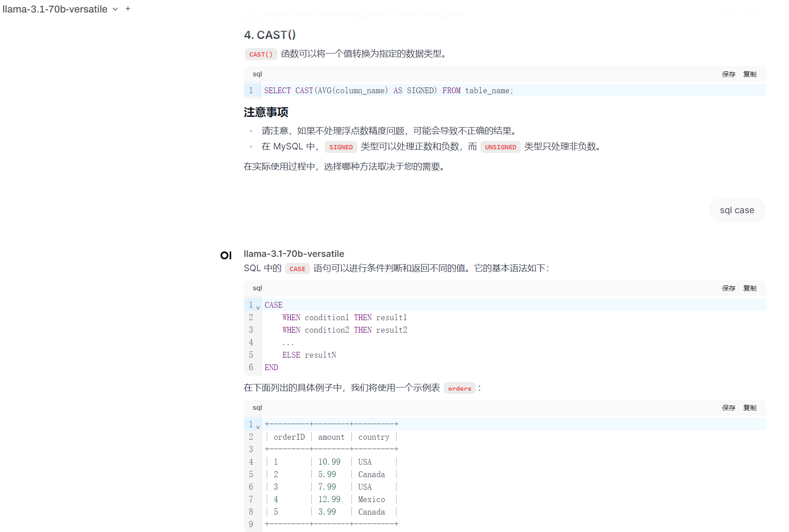The width and height of the screenshot is (789, 532).
Task: Click the sql label on the CAST code block
Action: point(257,74)
